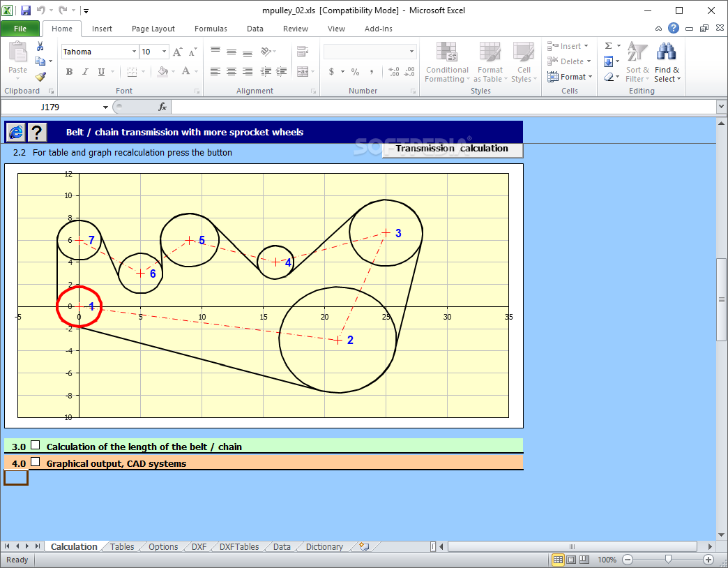Open Find & Select dropdown
This screenshot has height=568, width=728.
coord(667,63)
